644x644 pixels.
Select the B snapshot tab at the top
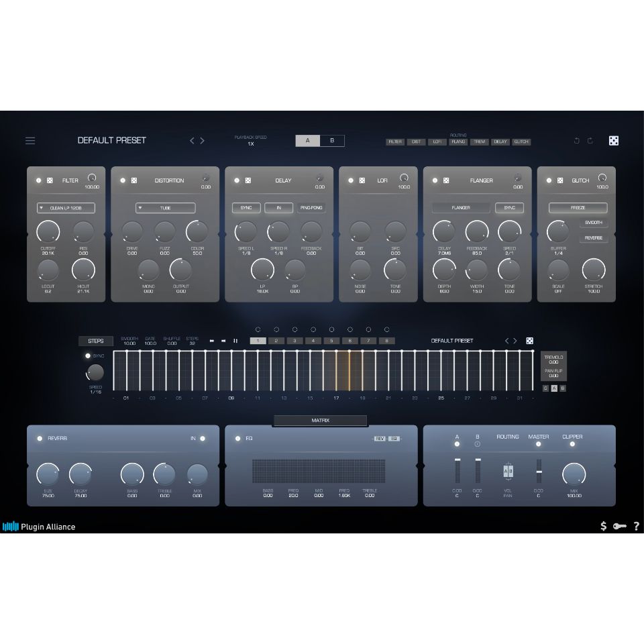tap(331, 141)
